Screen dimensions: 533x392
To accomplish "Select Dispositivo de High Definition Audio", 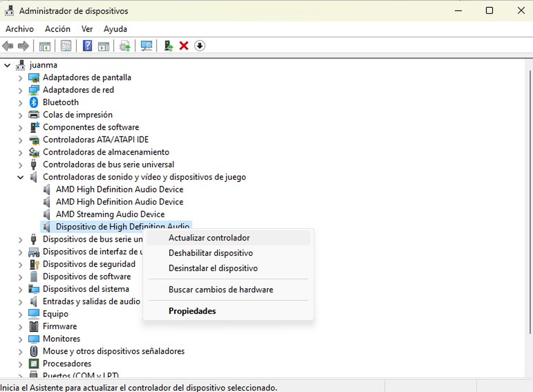I will click(x=122, y=226).
